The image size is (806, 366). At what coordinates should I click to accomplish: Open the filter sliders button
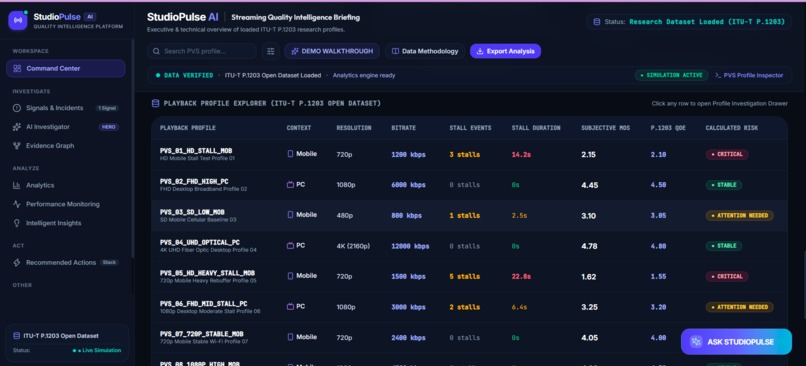point(270,51)
